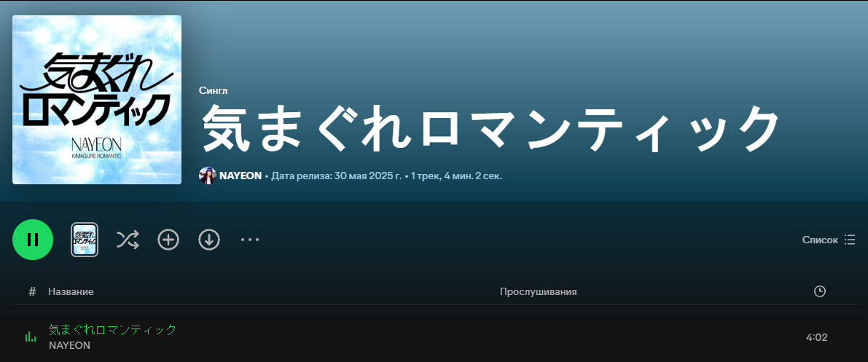Click the NAYEON artist avatar in header
This screenshot has height=362, width=868.
click(x=208, y=176)
